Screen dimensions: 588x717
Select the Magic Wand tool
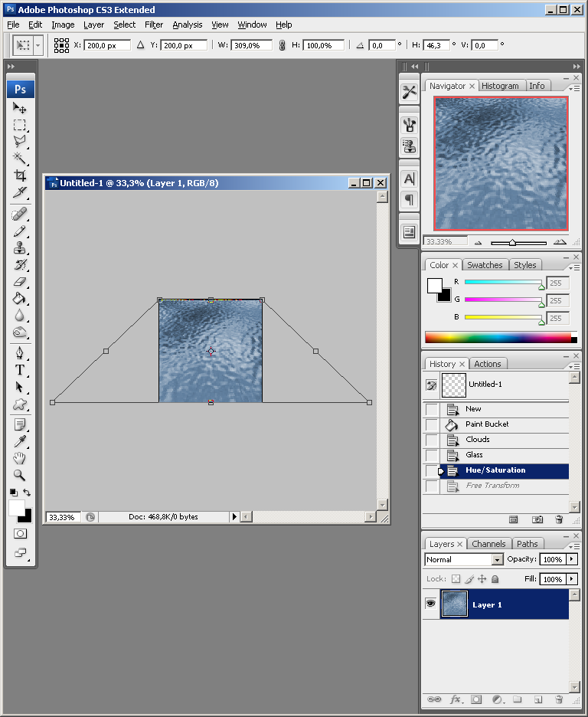tap(20, 159)
